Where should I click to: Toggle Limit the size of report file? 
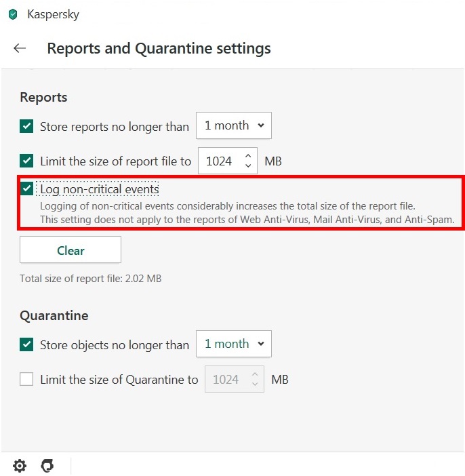(26, 161)
